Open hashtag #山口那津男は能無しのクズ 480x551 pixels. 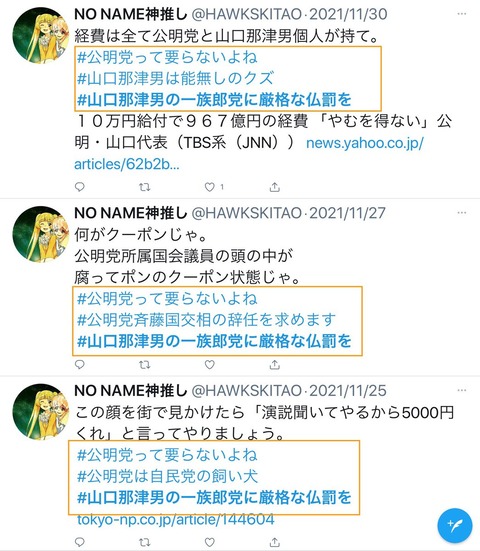point(175,78)
